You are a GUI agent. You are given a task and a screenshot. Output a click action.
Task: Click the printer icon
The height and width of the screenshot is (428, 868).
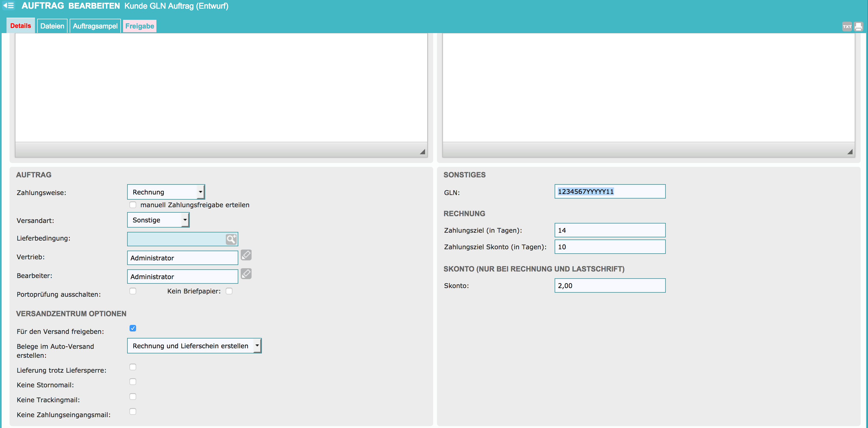click(x=858, y=26)
